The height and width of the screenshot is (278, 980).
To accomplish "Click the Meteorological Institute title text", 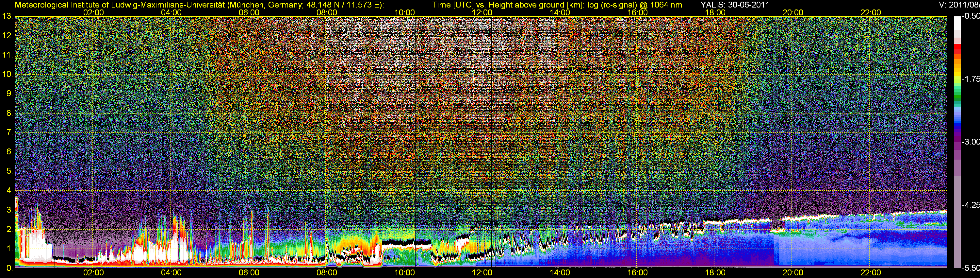I will coord(199,5).
